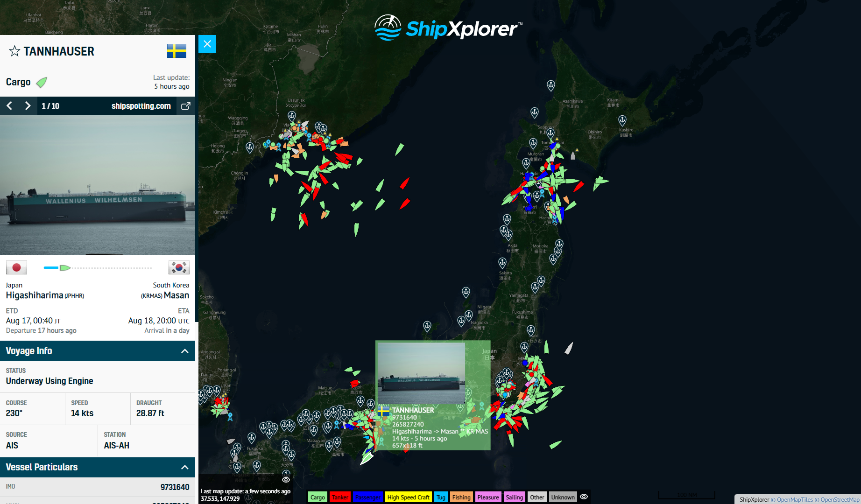
Task: Select the port anchor marker near Asahikawa
Action: point(551,85)
